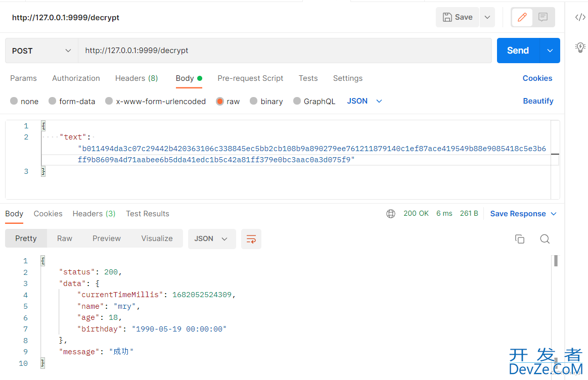The image size is (588, 380).
Task: Click the request title http://127.0.0.1:9999/decrypt
Action: click(x=66, y=18)
